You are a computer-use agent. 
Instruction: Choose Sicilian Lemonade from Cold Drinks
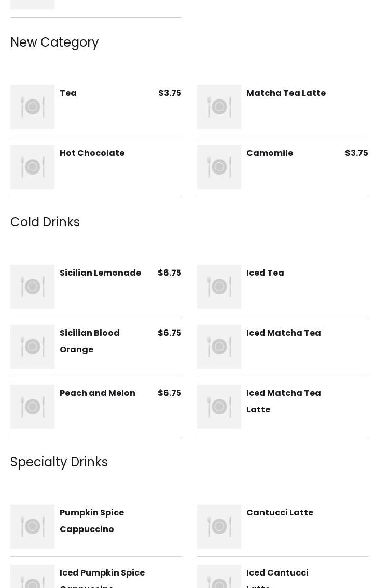(x=100, y=273)
